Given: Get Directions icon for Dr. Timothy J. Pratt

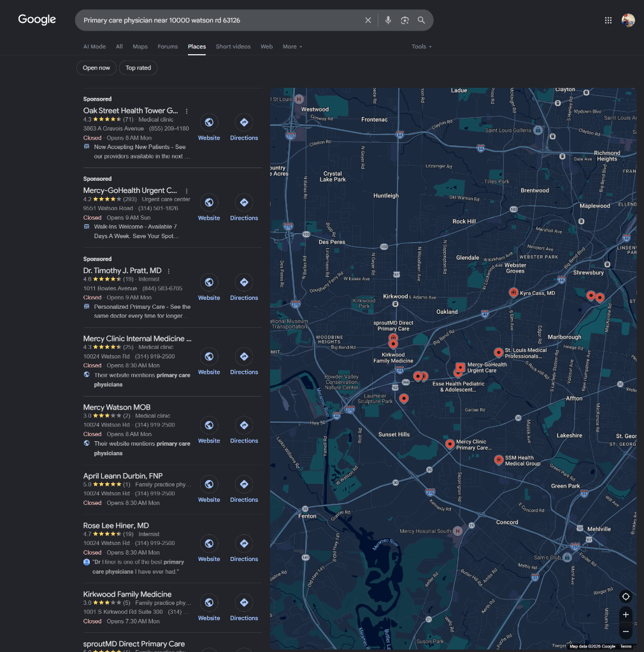Looking at the screenshot, I should [x=244, y=282].
